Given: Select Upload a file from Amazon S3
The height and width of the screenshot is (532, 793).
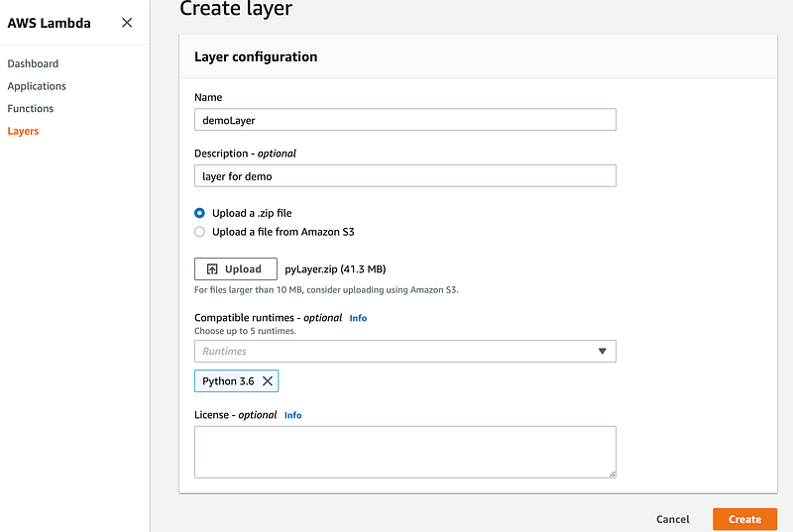Looking at the screenshot, I should click(200, 232).
